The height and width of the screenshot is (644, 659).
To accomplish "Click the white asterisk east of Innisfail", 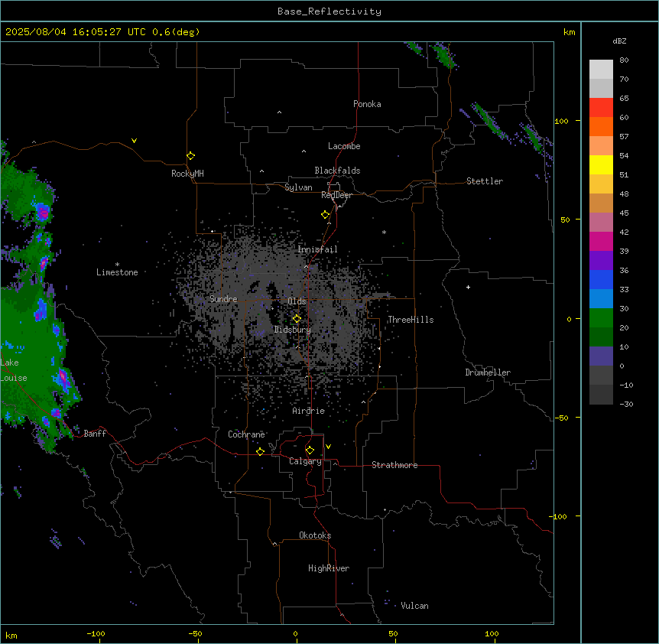I will 384,232.
